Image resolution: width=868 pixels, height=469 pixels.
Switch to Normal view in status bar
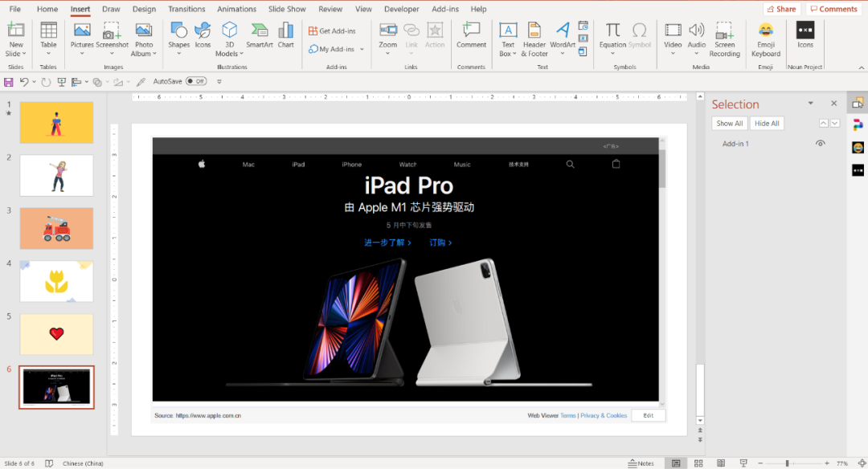point(676,463)
